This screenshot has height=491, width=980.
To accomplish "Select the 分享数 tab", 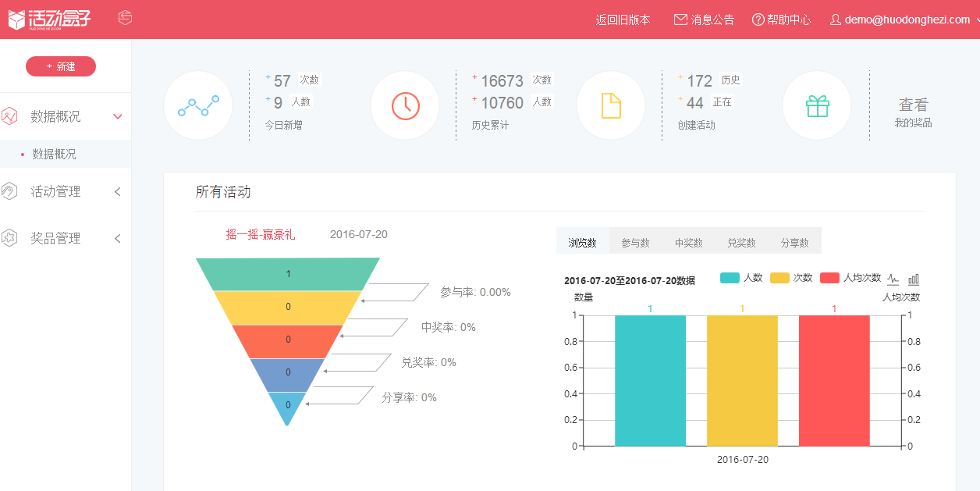I will (x=795, y=241).
